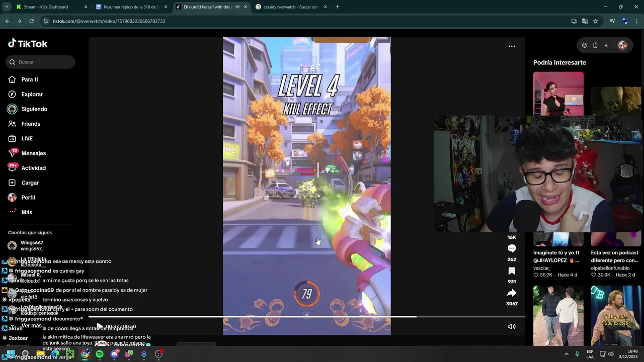Cast or install page icon in address bar
The width and height of the screenshot is (644, 362).
click(x=574, y=21)
